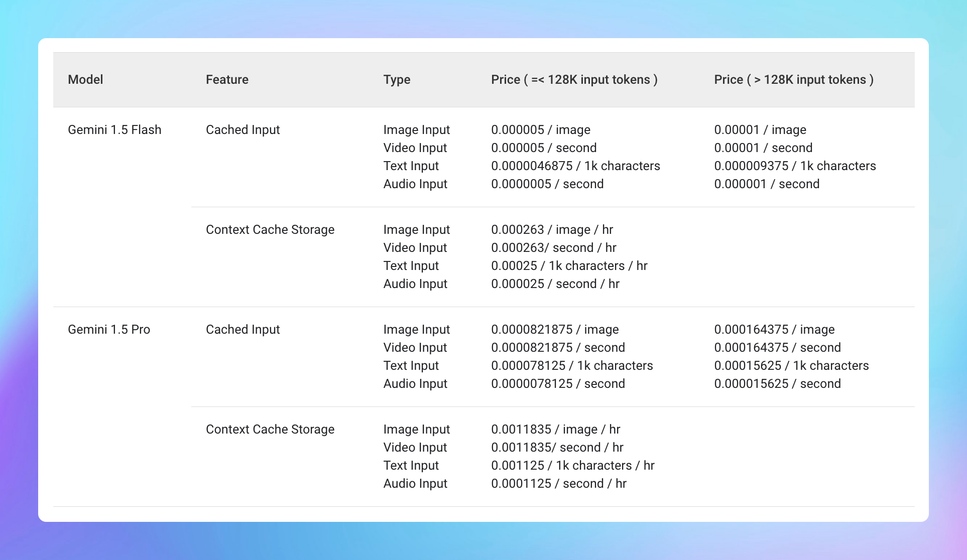
Task: Select the Gemini 1.5 Pro model cell
Action: pos(109,330)
